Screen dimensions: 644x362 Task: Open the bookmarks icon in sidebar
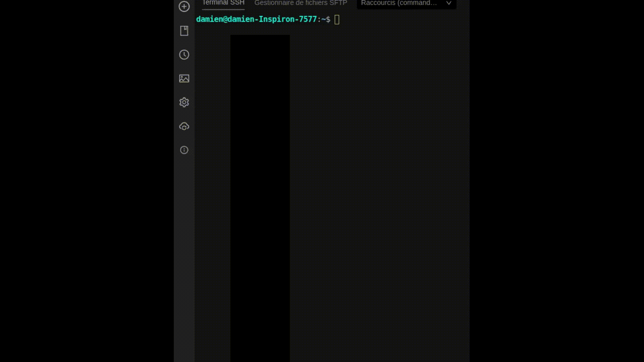[x=184, y=31]
